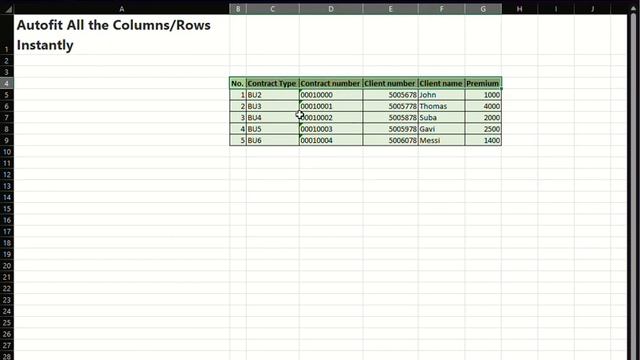640x360 pixels.
Task: Select row 5 header
Action: tap(7, 95)
